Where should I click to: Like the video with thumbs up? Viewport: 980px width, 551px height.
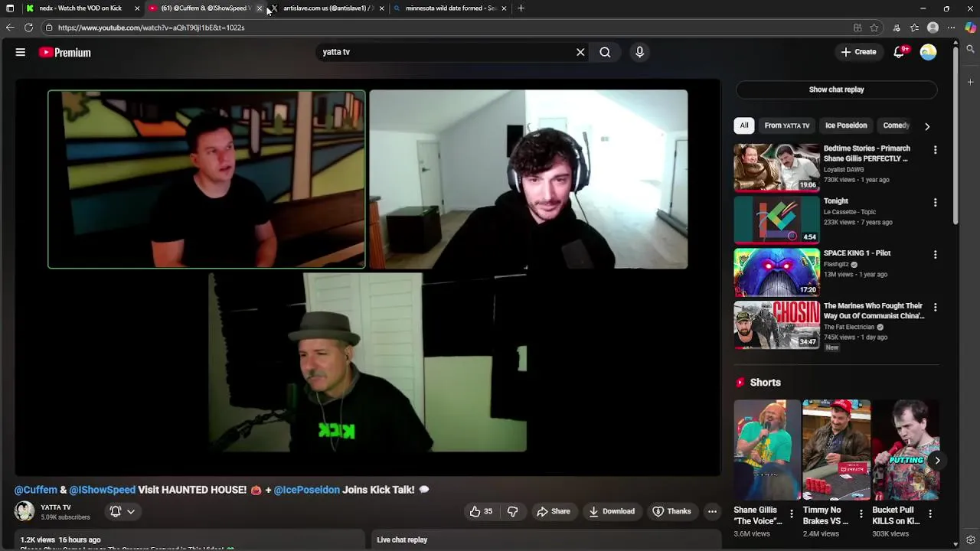point(481,511)
